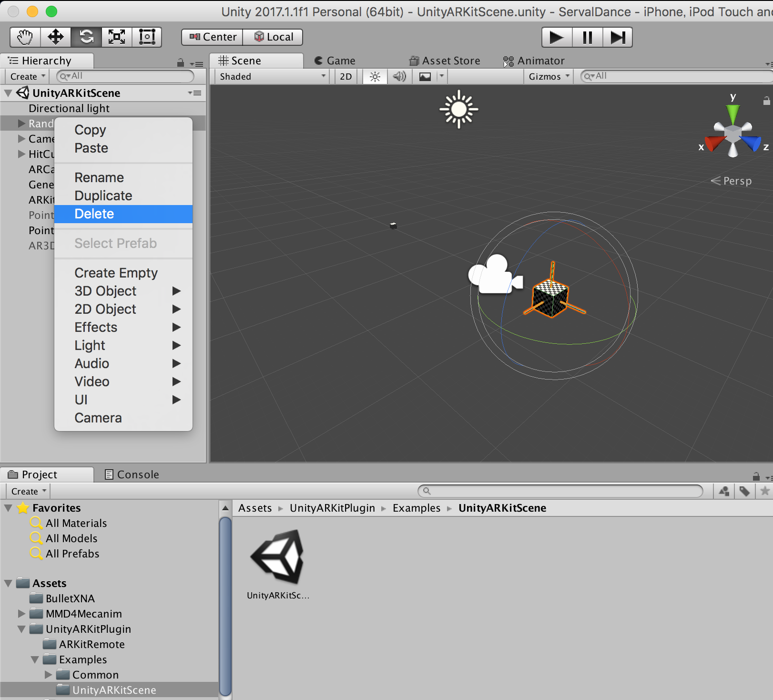Select the Move tool
Image resolution: width=773 pixels, height=700 pixels.
tap(56, 37)
